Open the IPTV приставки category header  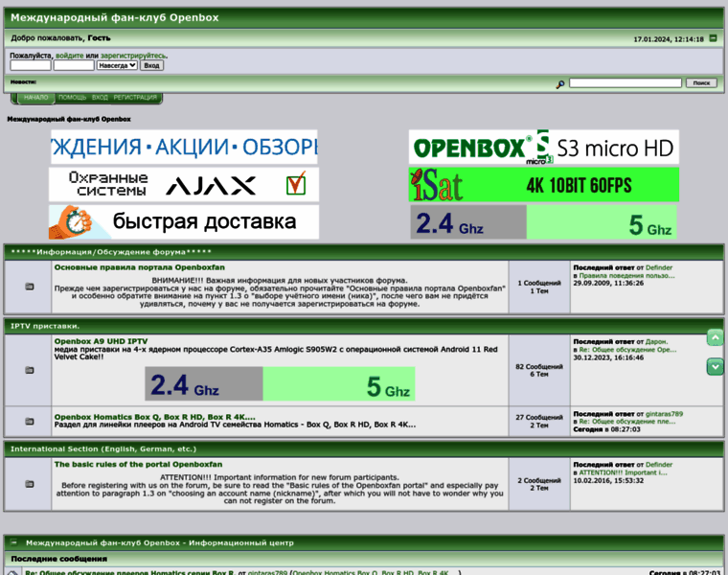[x=45, y=326]
